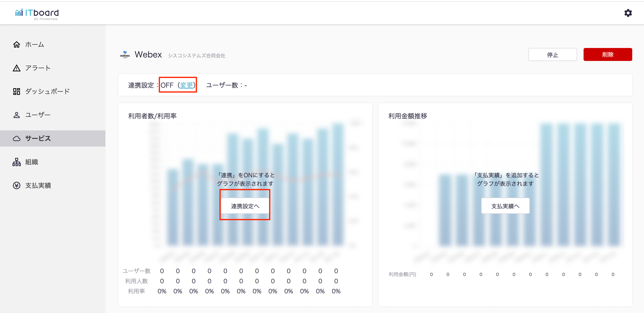This screenshot has width=644, height=313.
Task: Click the yen payment icon
Action: [16, 185]
